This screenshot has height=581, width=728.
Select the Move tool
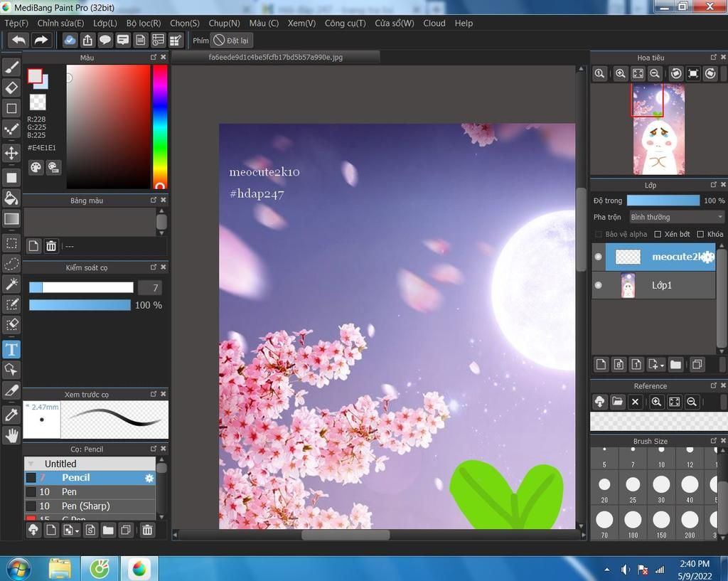point(11,153)
